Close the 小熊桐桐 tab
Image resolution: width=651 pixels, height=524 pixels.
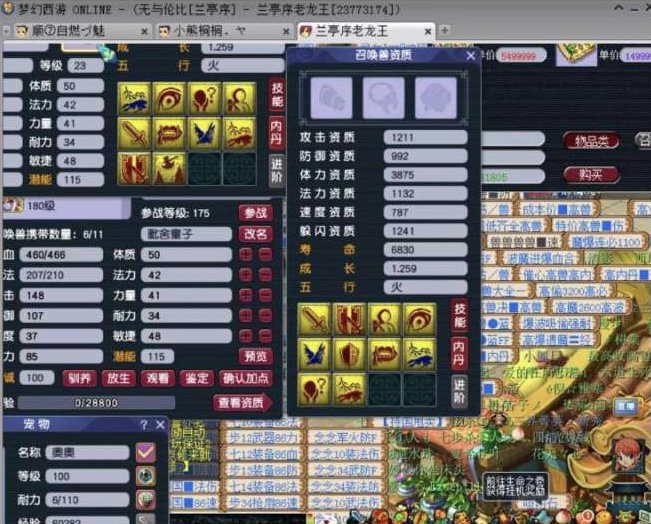coord(286,32)
